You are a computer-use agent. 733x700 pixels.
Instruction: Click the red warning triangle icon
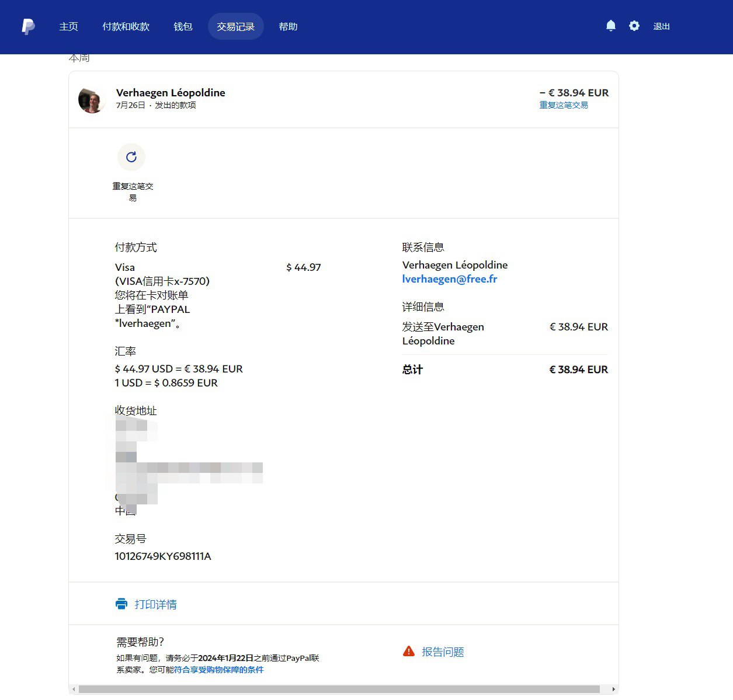point(409,652)
